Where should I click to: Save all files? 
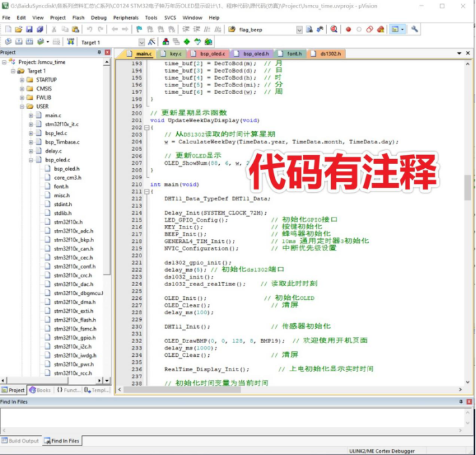[40, 29]
